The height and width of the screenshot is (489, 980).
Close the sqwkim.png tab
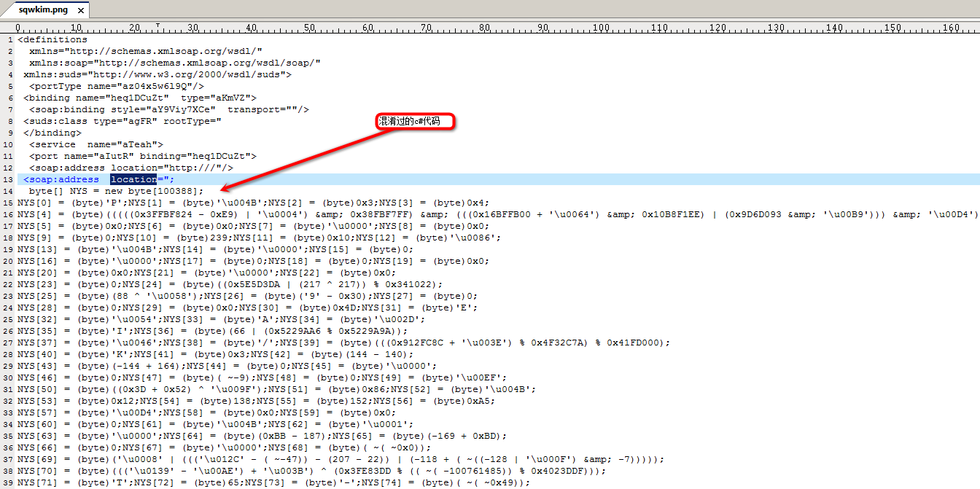pos(81,11)
